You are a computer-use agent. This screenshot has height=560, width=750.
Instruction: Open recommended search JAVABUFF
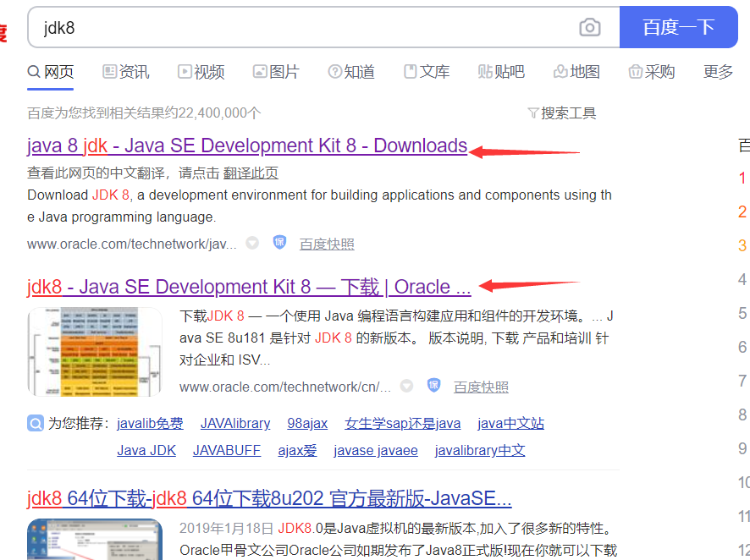tap(227, 451)
